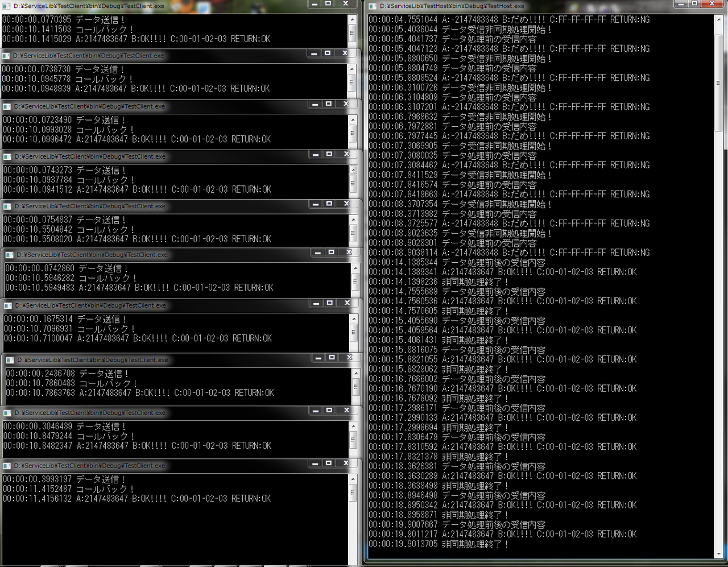Click TestClient log line starting 00:00:10.7863763

pyautogui.click(x=140, y=393)
